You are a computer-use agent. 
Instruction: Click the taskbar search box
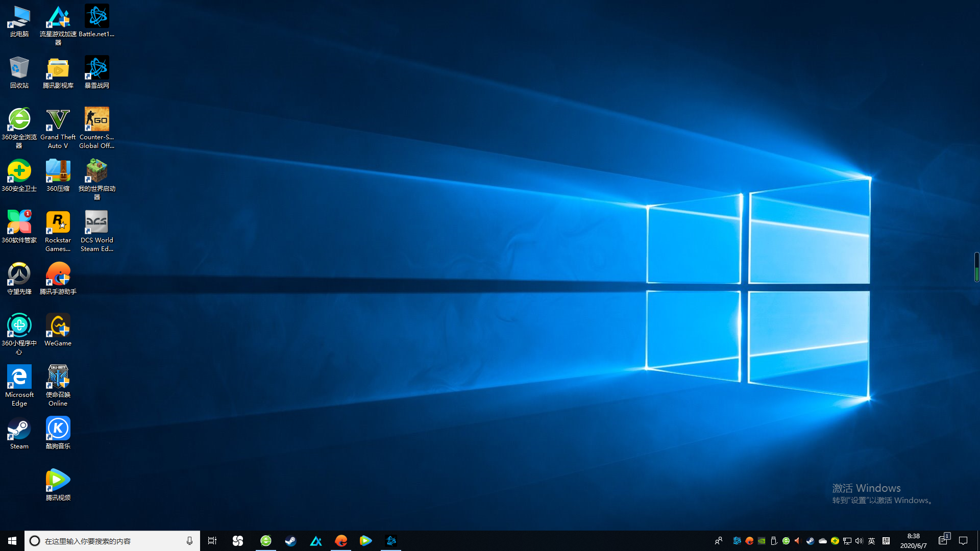coord(112,541)
